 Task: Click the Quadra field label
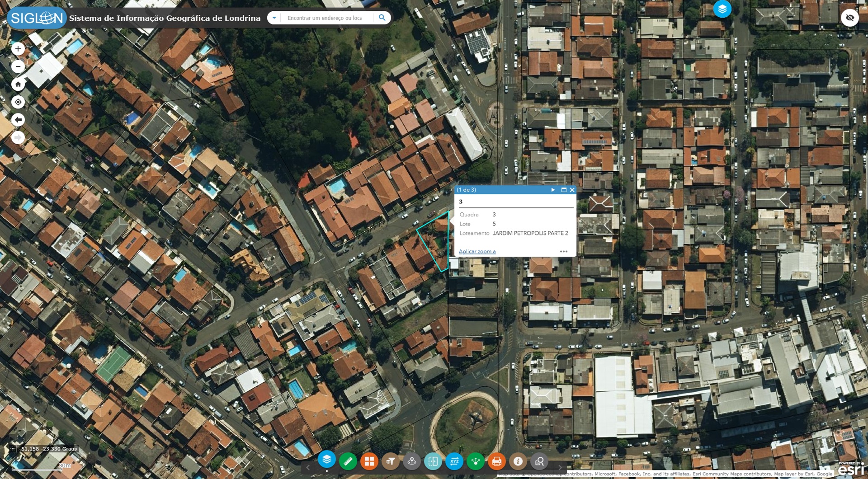pyautogui.click(x=469, y=215)
